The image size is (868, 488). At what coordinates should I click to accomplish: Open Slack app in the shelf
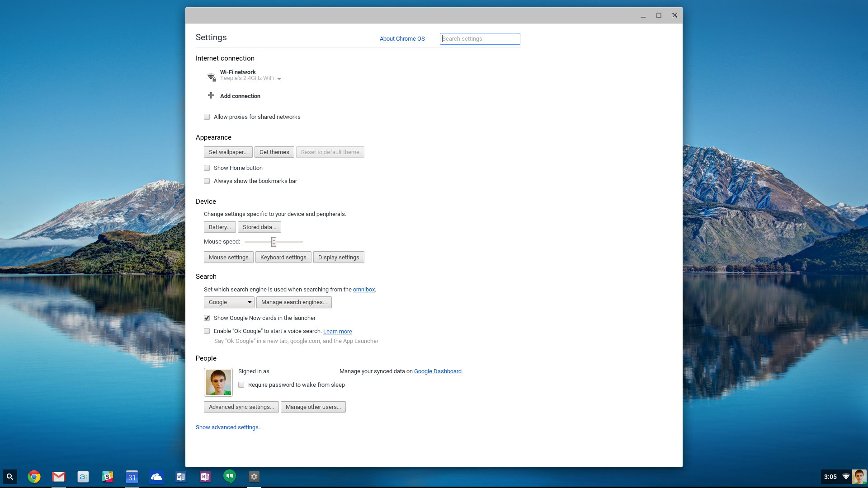tap(108, 477)
